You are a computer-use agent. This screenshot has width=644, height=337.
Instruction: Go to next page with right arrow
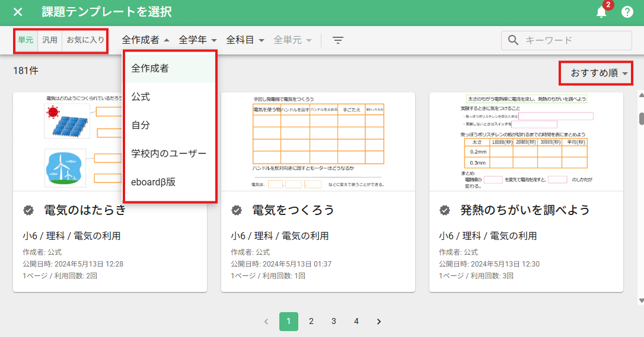[379, 322]
